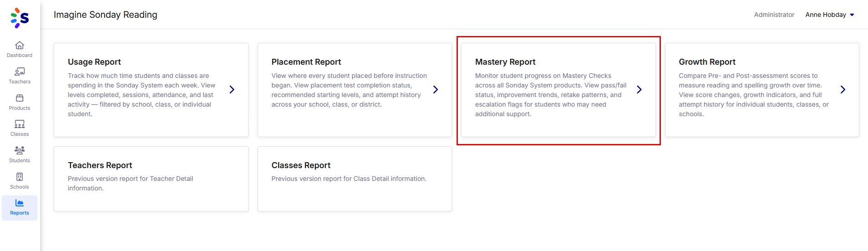Open the Dashboard home icon
The image size is (868, 251).
click(x=20, y=45)
